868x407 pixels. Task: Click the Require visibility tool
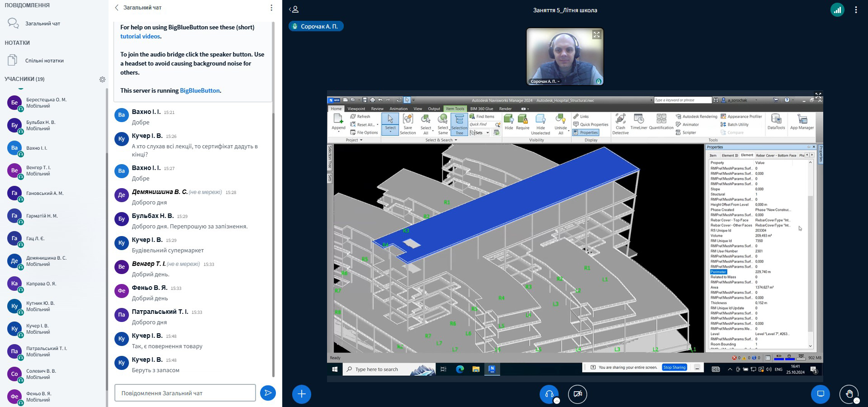tap(522, 122)
